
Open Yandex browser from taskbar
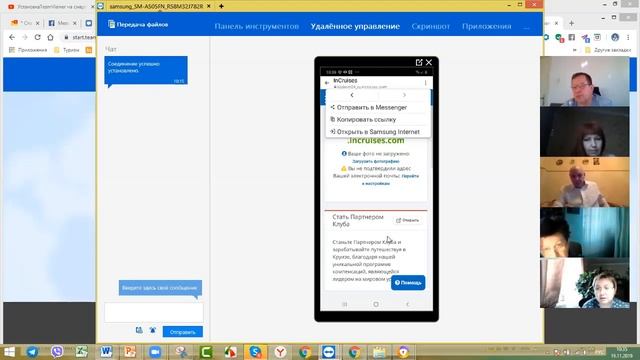(x=280, y=351)
